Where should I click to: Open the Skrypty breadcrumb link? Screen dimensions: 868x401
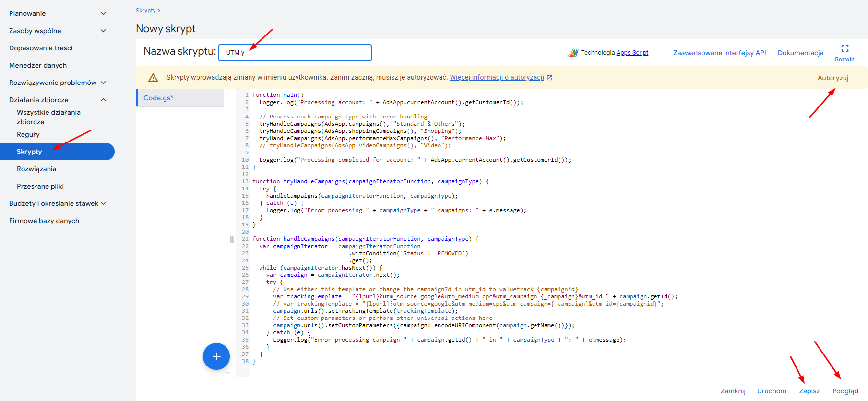146,11
